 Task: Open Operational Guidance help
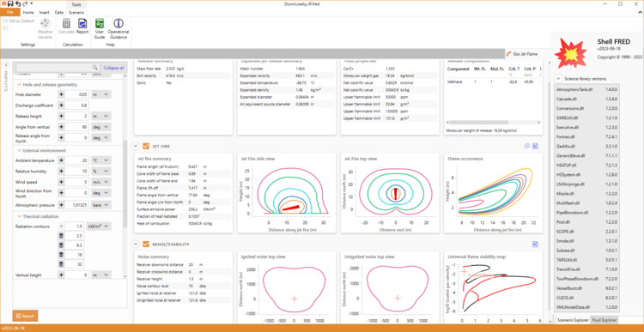click(118, 28)
